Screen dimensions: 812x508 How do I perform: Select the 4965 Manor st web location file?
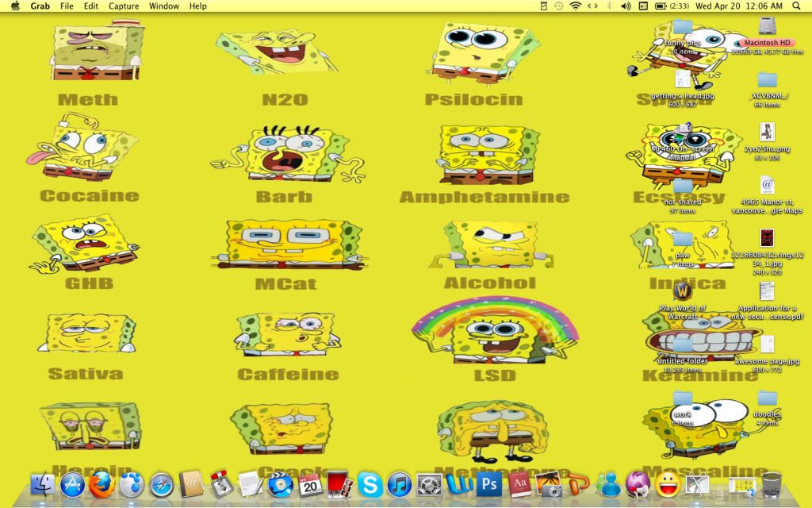(x=767, y=186)
